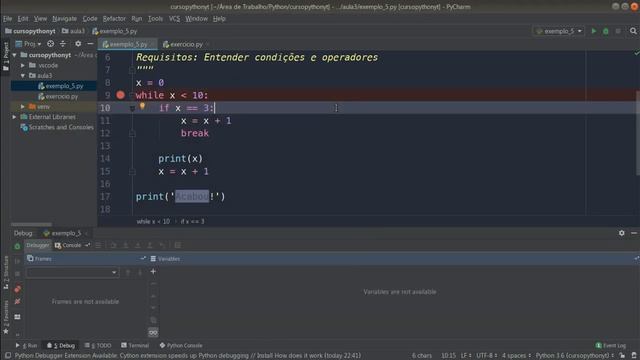Select exercicio.py in the project tree

[58, 96]
